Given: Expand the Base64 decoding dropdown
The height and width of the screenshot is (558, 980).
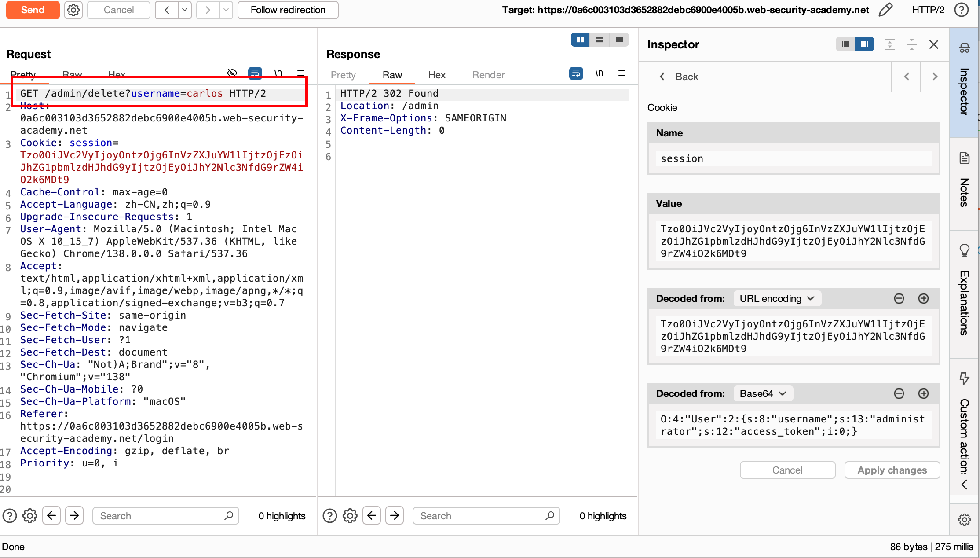Looking at the screenshot, I should click(763, 393).
